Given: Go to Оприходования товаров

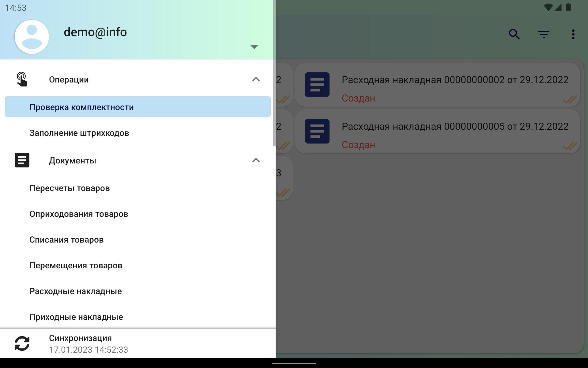Looking at the screenshot, I should (79, 214).
